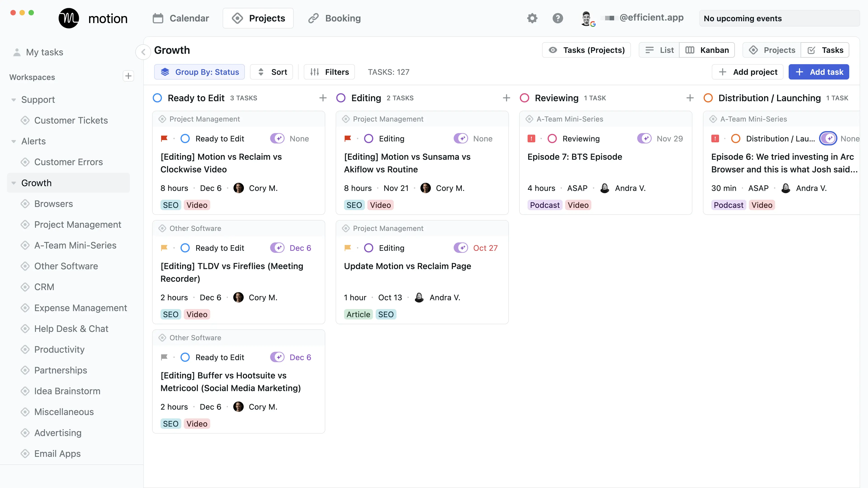Image resolution: width=868 pixels, height=488 pixels.
Task: Mark Episode 7: BTS Episode complete via status circle
Action: (x=552, y=138)
